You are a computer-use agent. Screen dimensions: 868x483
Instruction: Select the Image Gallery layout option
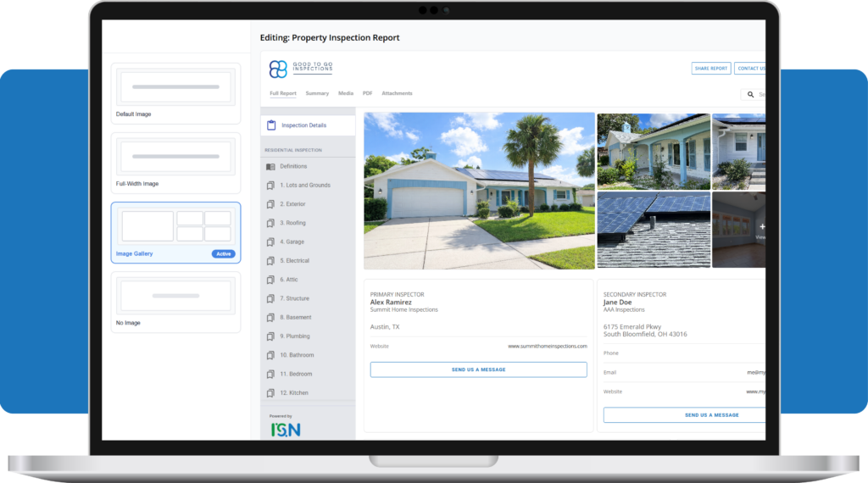coord(175,232)
